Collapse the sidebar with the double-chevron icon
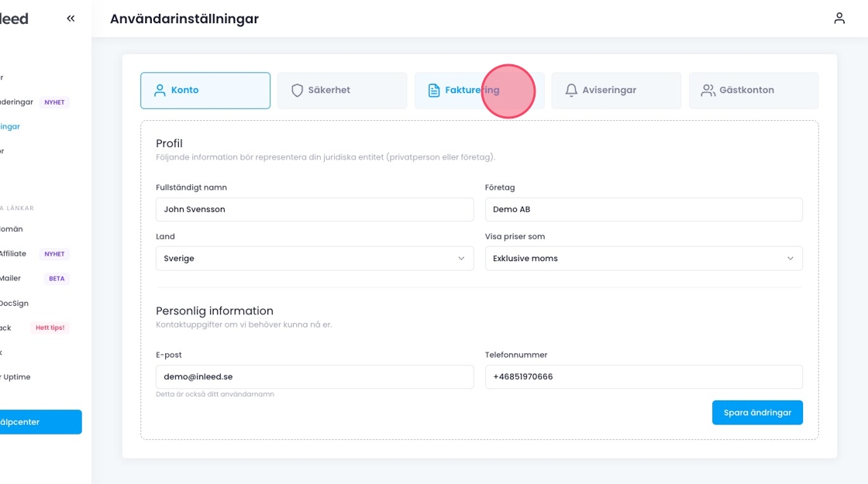 (x=71, y=19)
